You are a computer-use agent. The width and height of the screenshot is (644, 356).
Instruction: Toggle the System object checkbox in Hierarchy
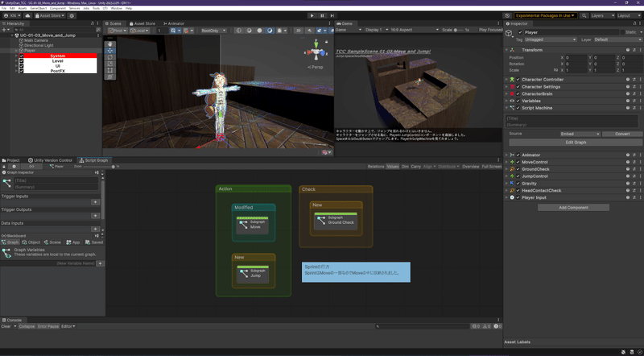coord(22,56)
